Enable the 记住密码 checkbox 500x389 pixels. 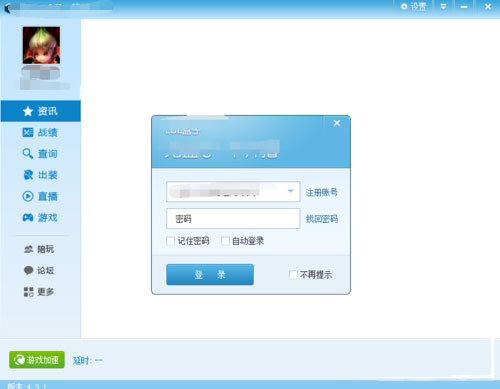pos(171,241)
